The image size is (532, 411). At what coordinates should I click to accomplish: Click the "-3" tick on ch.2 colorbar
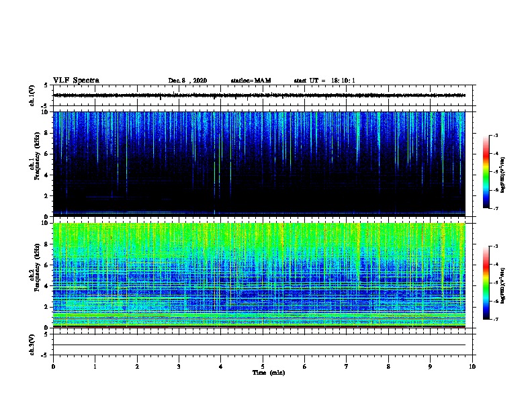(x=496, y=246)
